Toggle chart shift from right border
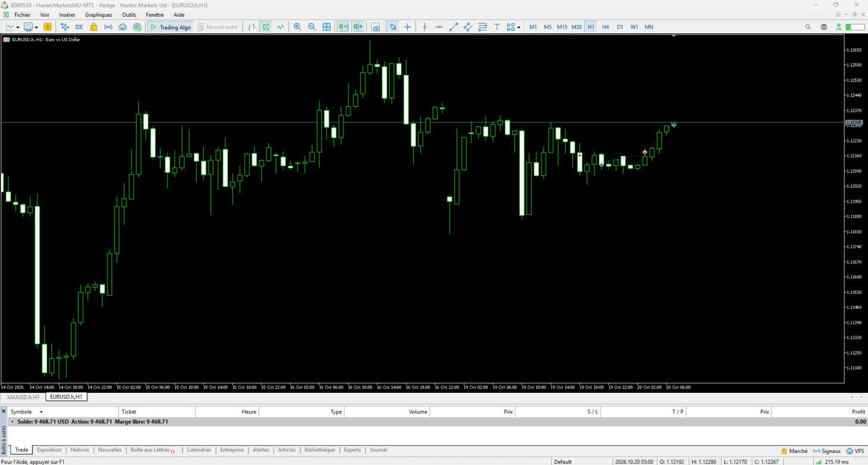This screenshot has height=465, width=868. (358, 27)
